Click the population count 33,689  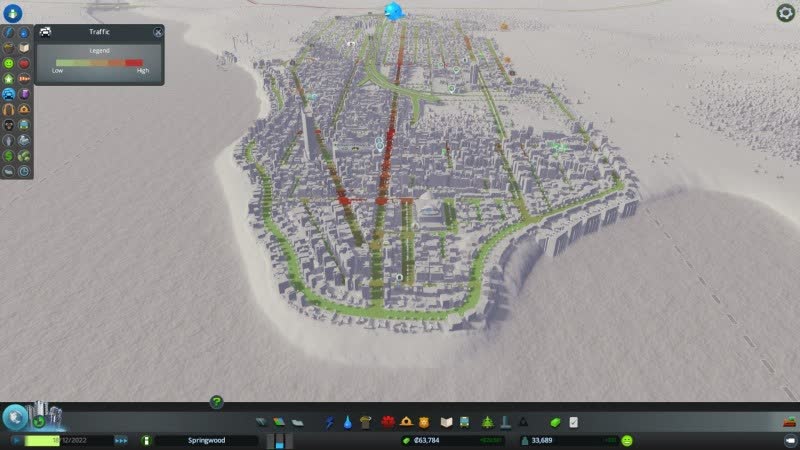pyautogui.click(x=542, y=440)
